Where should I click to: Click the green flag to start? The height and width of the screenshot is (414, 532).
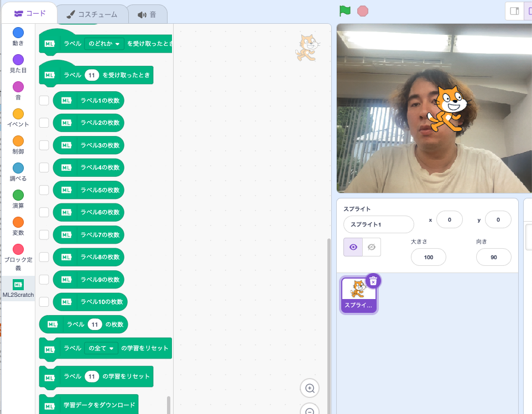[x=345, y=11]
